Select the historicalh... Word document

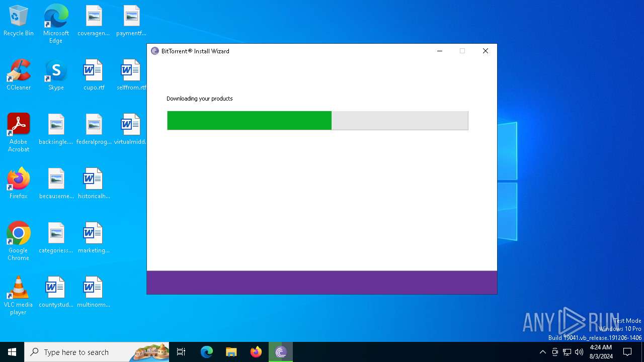(94, 184)
